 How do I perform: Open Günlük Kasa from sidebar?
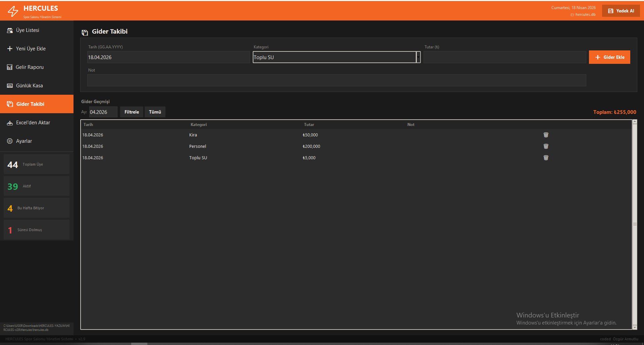pos(29,86)
